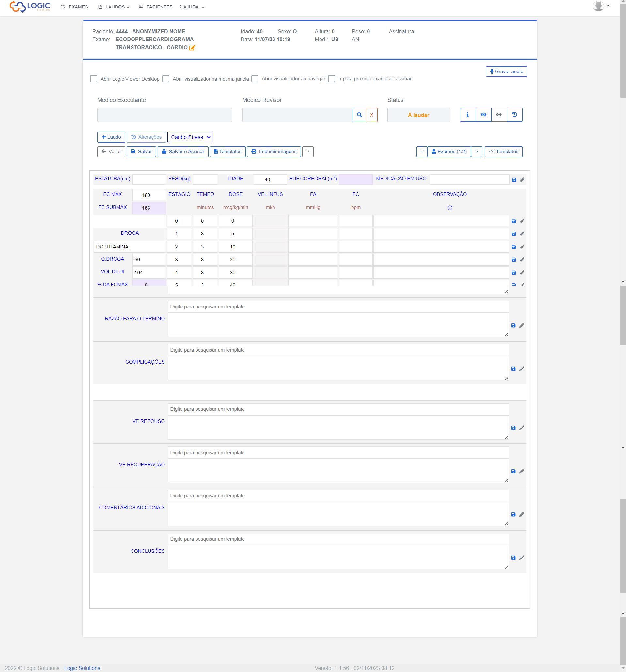Edit CONCLUSÕES section with pencil icon
This screenshot has height=672, width=626.
click(x=522, y=558)
